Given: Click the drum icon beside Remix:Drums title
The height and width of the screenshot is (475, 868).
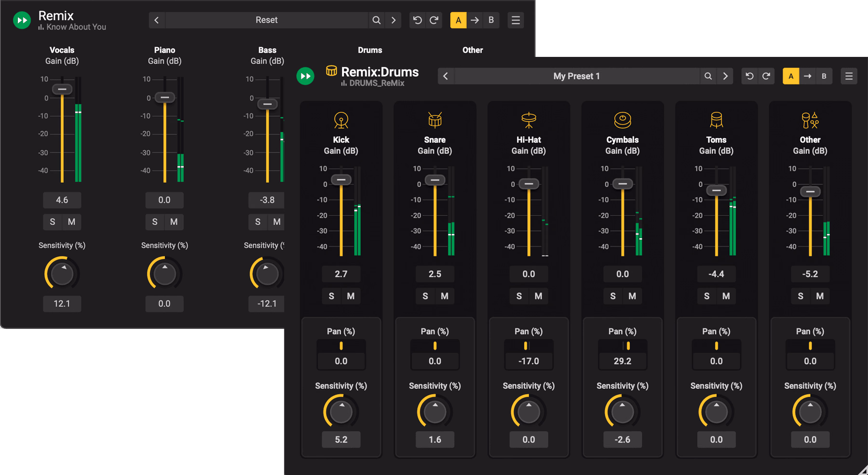Looking at the screenshot, I should coord(331,71).
